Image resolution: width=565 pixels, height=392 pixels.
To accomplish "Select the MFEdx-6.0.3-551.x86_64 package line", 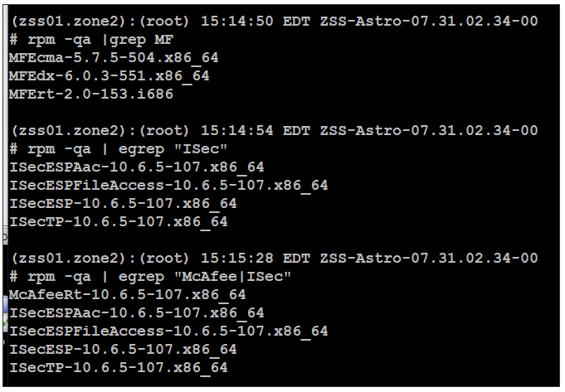I will [110, 76].
